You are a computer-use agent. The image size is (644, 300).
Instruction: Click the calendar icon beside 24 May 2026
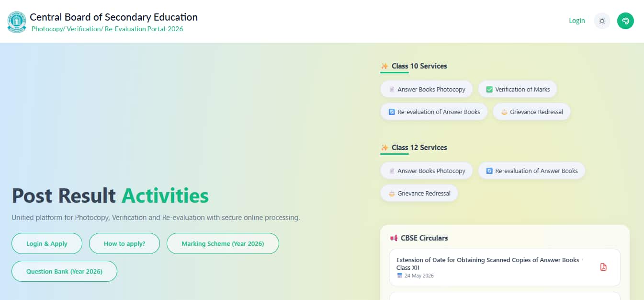[400, 276]
